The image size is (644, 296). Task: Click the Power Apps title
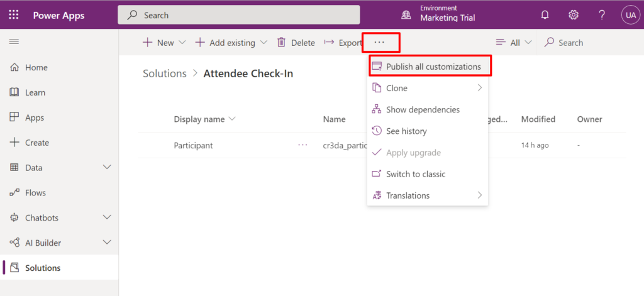tap(58, 16)
